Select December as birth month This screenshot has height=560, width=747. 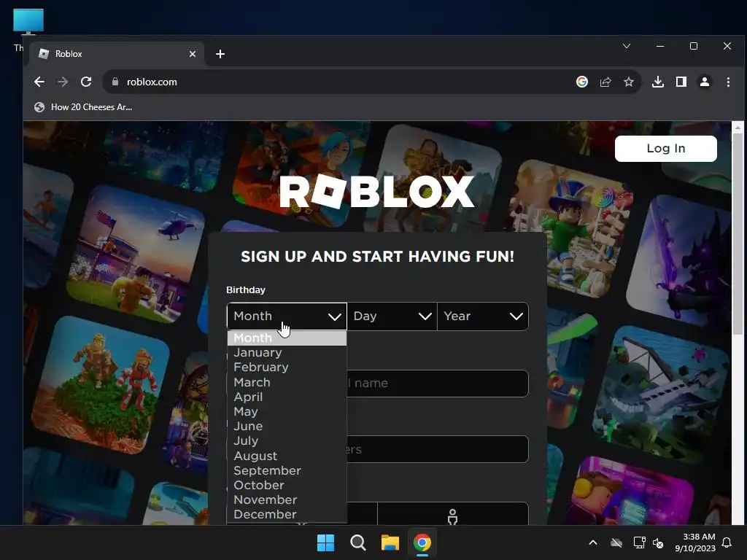[287, 515]
